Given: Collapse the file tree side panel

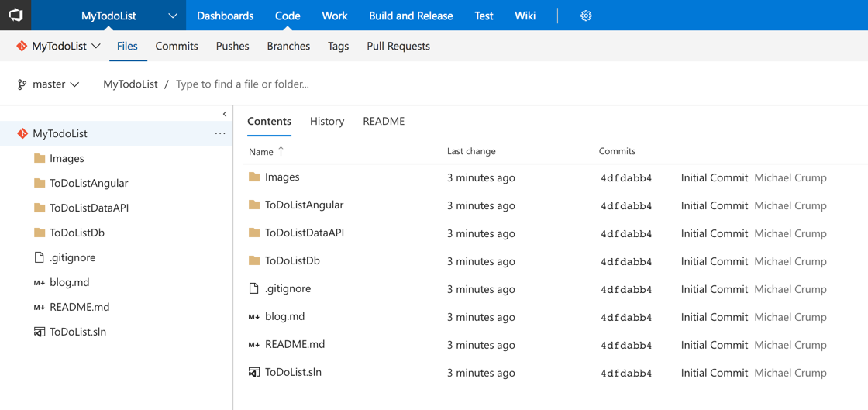Looking at the screenshot, I should point(225,114).
